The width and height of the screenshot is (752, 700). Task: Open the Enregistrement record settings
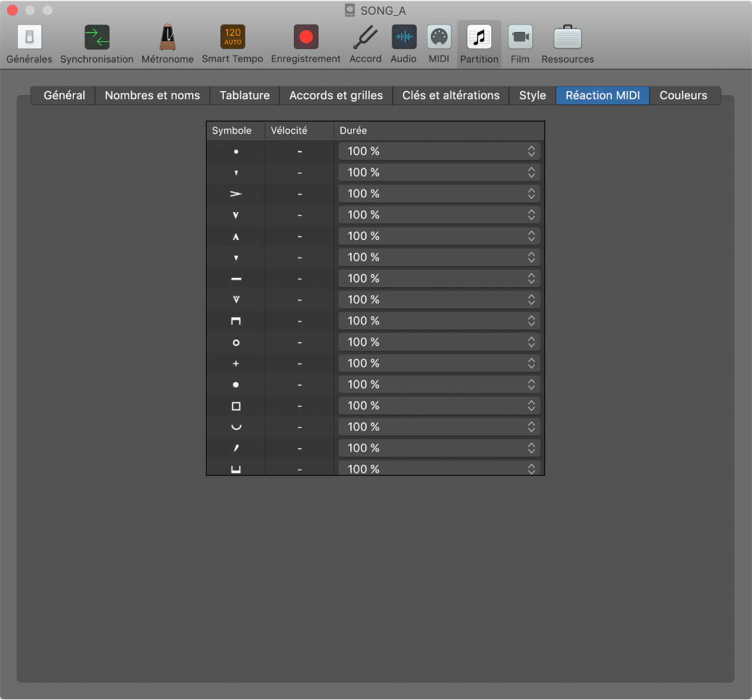tap(306, 44)
